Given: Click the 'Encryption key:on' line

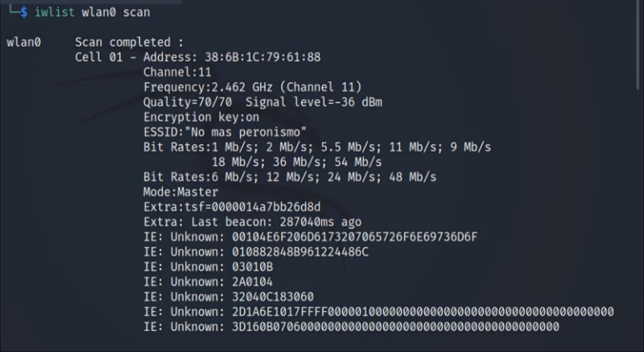Looking at the screenshot, I should point(201,117).
